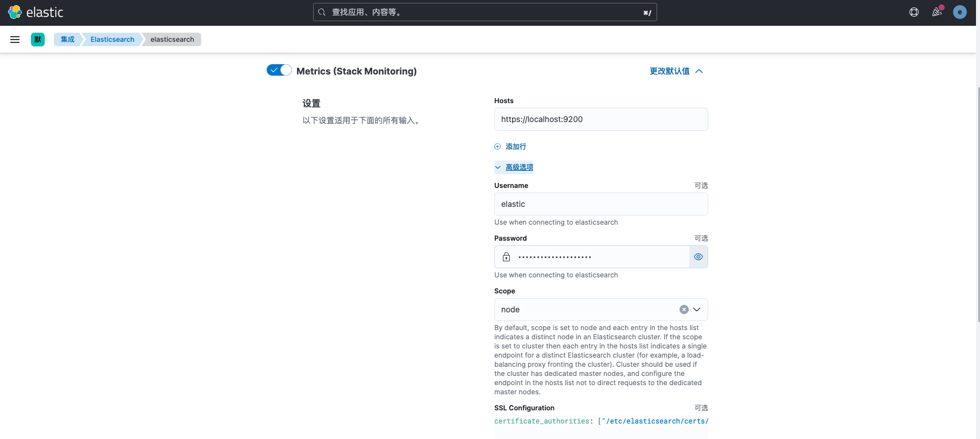Click the green space selector badge
This screenshot has width=980, height=439.
pos(38,40)
